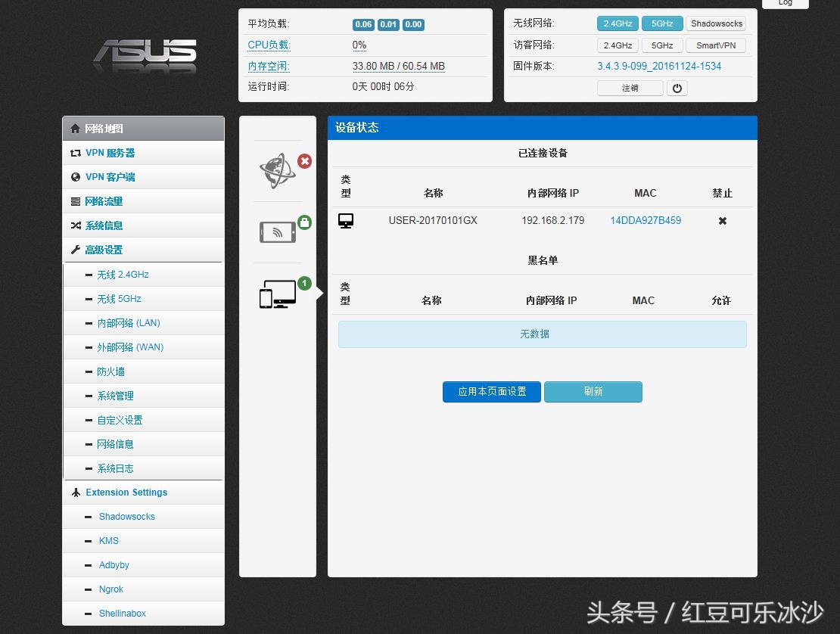Click the home icon next to 网络地图
This screenshot has height=634, width=840.
(x=75, y=128)
